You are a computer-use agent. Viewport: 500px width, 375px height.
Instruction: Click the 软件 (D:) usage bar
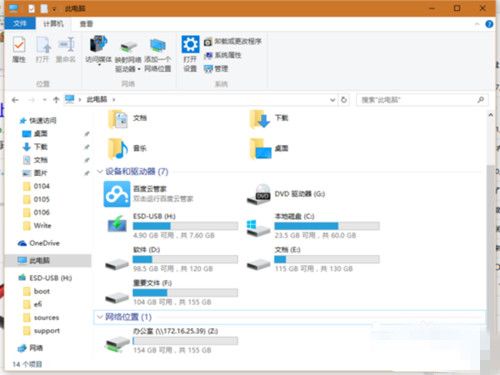185,259
